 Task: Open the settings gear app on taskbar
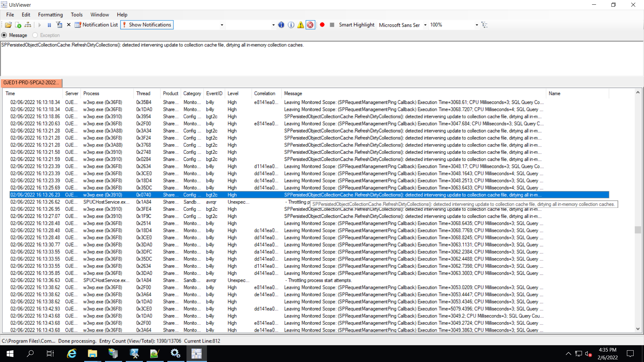click(175, 354)
